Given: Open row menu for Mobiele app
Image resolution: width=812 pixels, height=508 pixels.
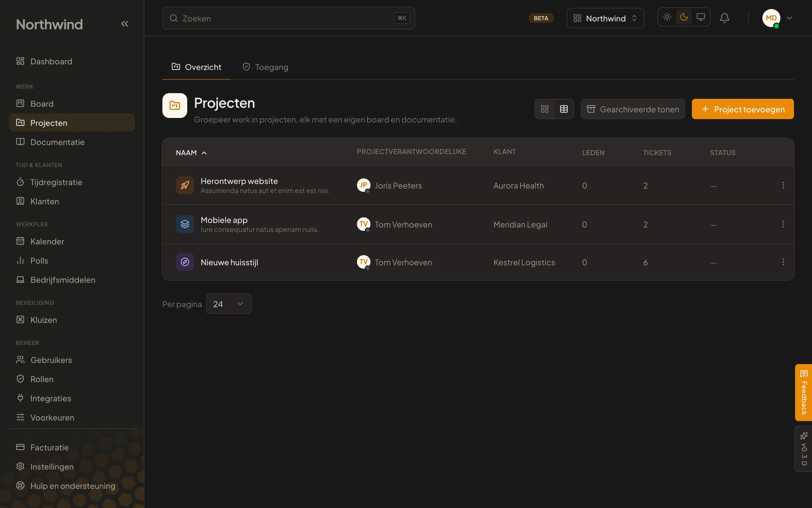Looking at the screenshot, I should [783, 224].
